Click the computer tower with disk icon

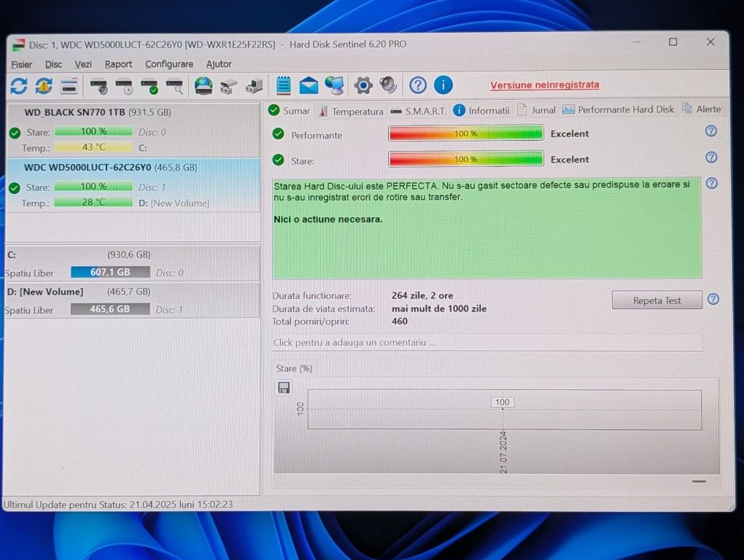click(x=254, y=86)
